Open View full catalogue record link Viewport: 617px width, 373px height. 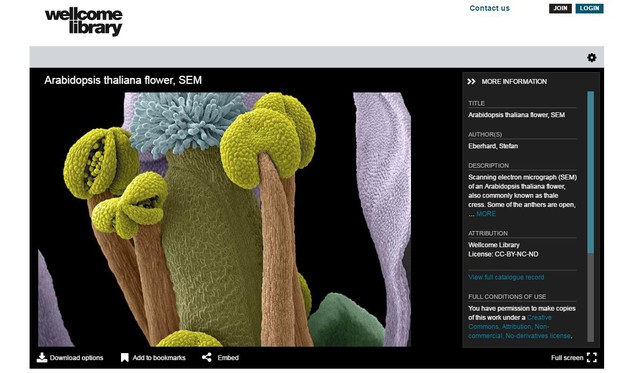click(506, 277)
